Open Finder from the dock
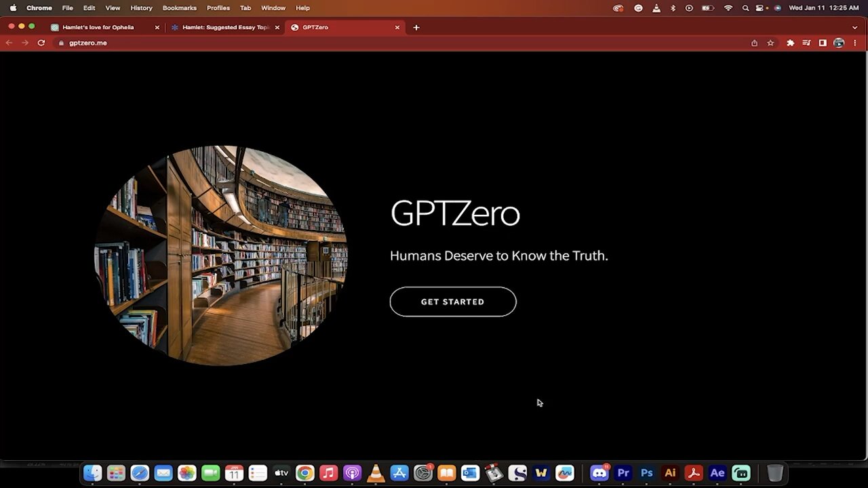 coord(93,473)
